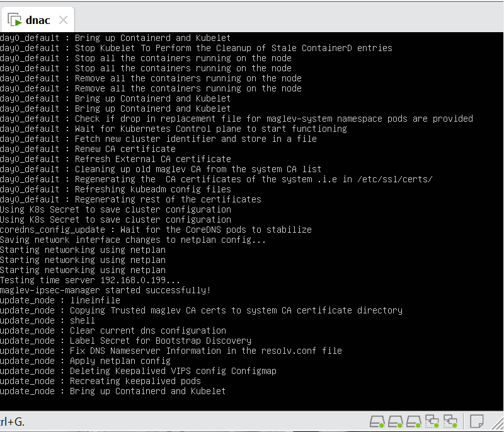Viewport: 504px width, 432px height.
Task: Click the 'Testing time server 192.168.0.199' line
Action: point(90,280)
